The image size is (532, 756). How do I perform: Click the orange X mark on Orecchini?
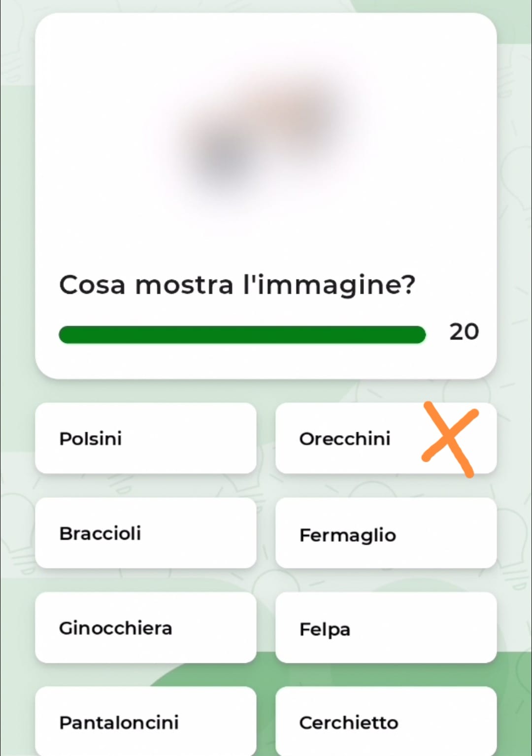[x=450, y=439]
